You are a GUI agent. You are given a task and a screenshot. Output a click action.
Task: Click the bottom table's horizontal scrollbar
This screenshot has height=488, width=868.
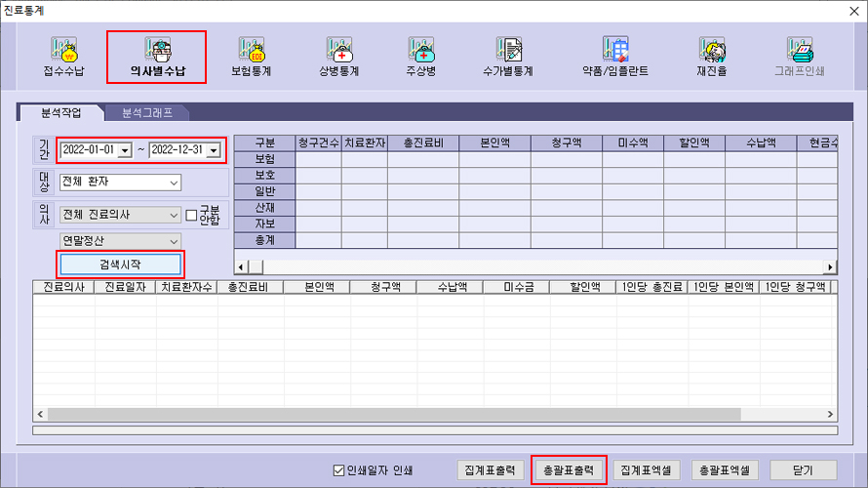[x=429, y=414]
